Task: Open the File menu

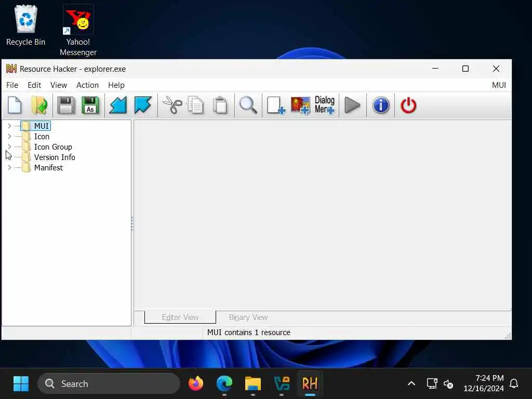Action: point(12,85)
